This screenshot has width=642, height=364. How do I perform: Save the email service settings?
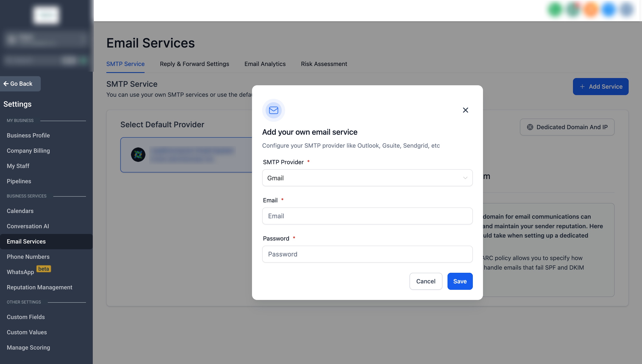point(460,281)
